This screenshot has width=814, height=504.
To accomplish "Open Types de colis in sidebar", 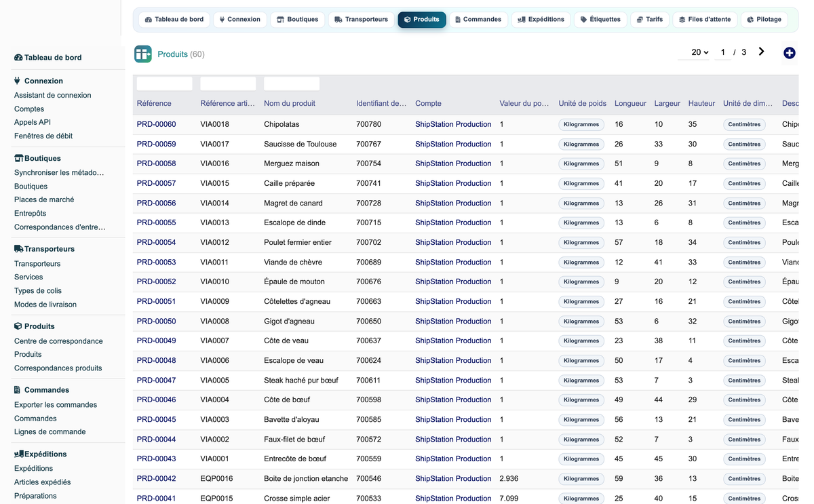I will (38, 291).
